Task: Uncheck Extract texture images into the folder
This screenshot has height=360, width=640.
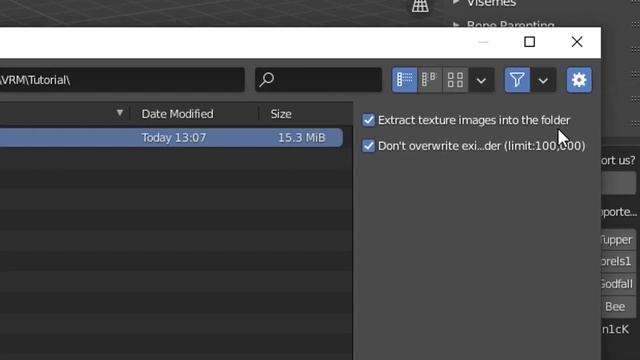Action: point(369,120)
